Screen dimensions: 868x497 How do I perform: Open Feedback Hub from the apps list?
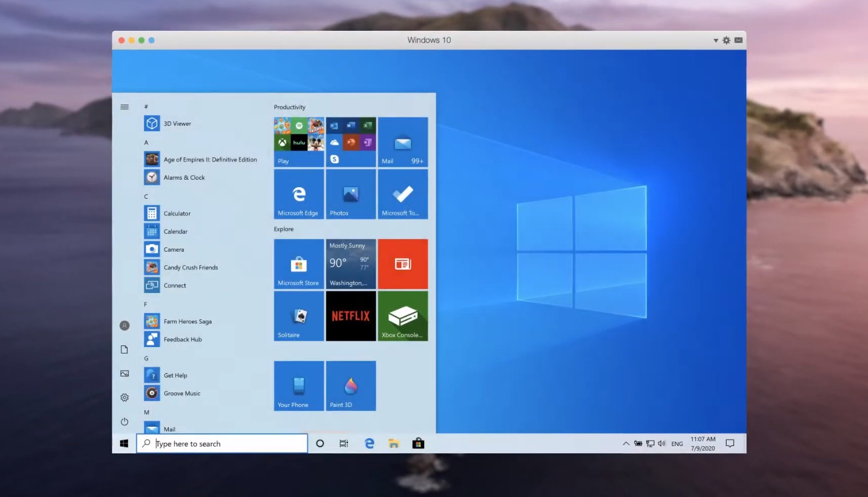[182, 339]
